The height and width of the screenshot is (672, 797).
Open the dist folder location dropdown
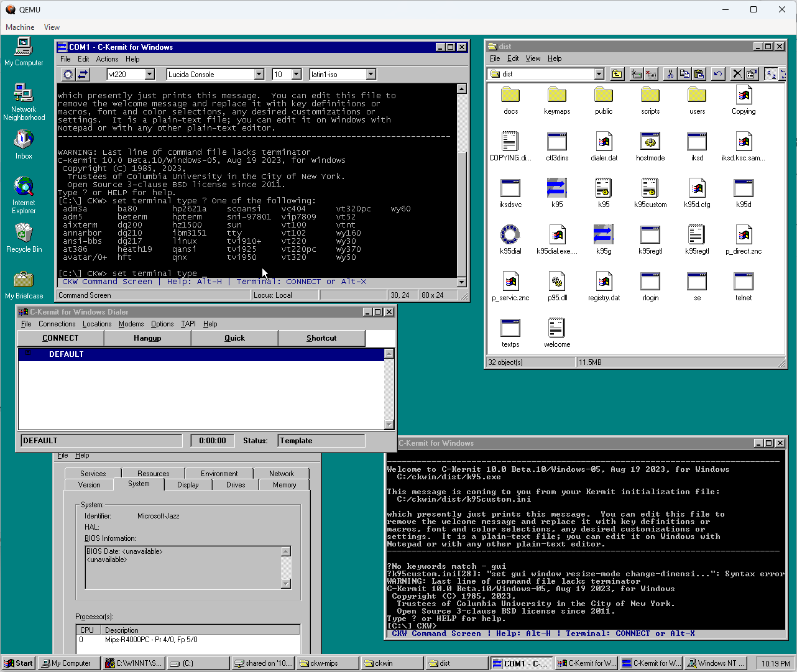[x=599, y=74]
